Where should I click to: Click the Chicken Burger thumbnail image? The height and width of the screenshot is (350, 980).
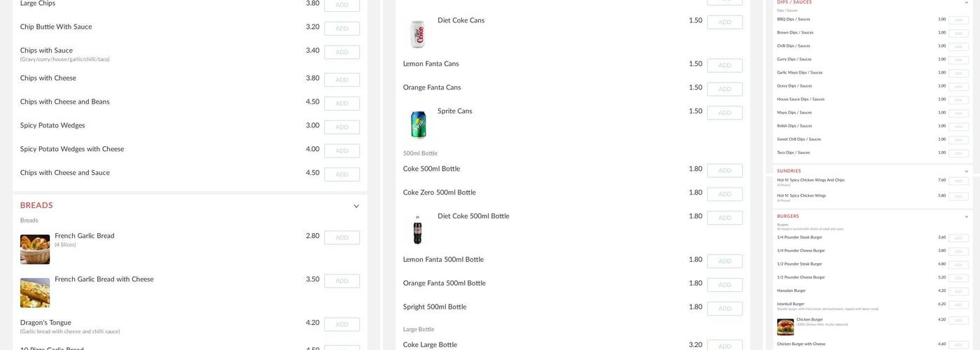785,327
